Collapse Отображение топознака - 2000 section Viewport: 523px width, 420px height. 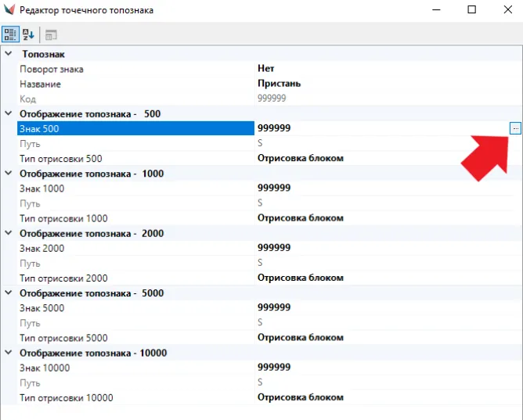9,233
